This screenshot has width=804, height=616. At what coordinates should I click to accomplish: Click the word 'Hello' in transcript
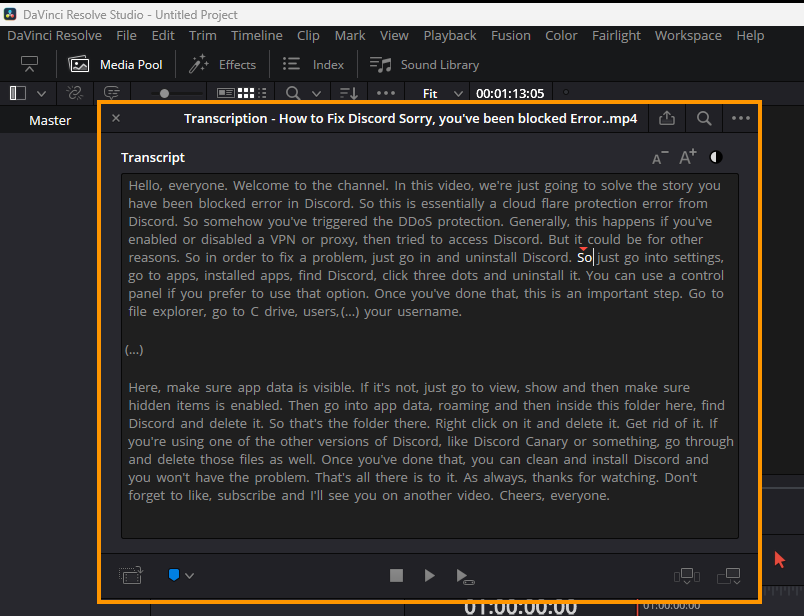tap(144, 186)
